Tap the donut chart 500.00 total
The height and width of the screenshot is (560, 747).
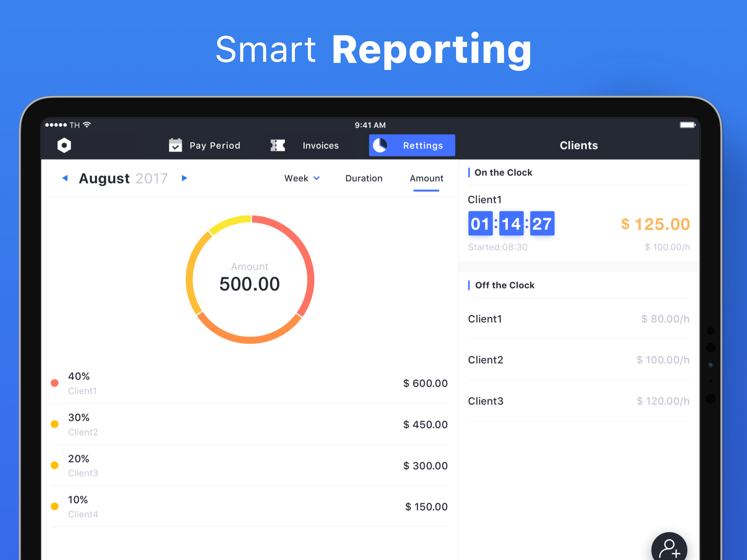click(x=250, y=284)
